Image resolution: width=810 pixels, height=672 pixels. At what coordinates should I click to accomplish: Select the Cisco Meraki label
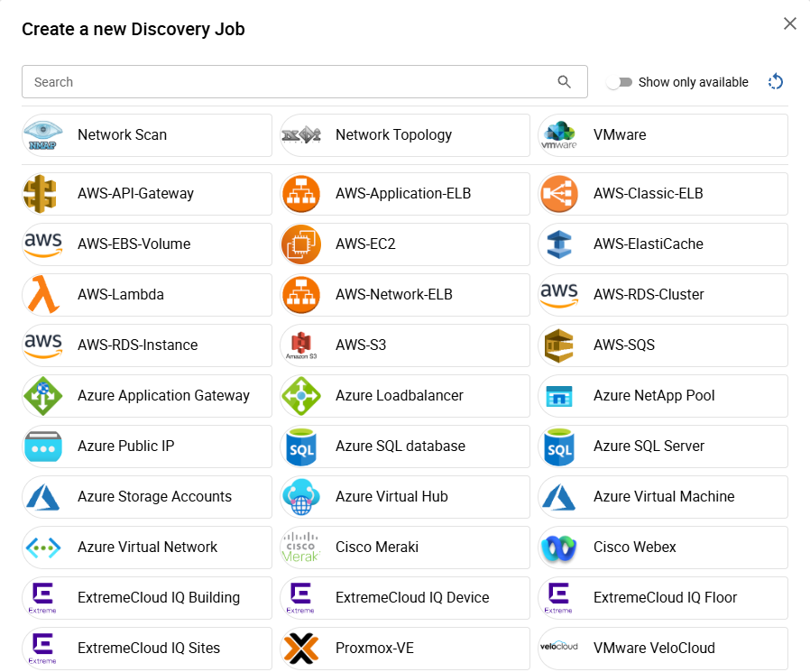[x=377, y=547]
